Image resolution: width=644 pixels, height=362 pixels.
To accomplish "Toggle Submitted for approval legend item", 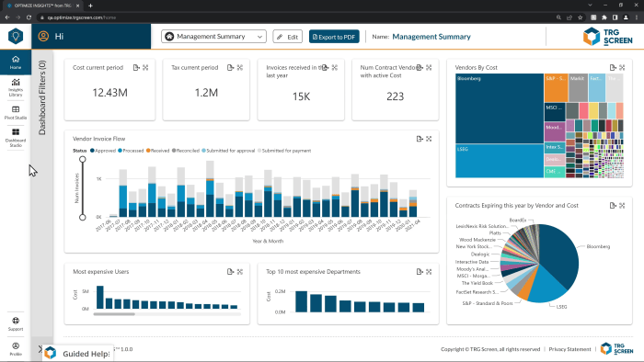I will [x=228, y=151].
